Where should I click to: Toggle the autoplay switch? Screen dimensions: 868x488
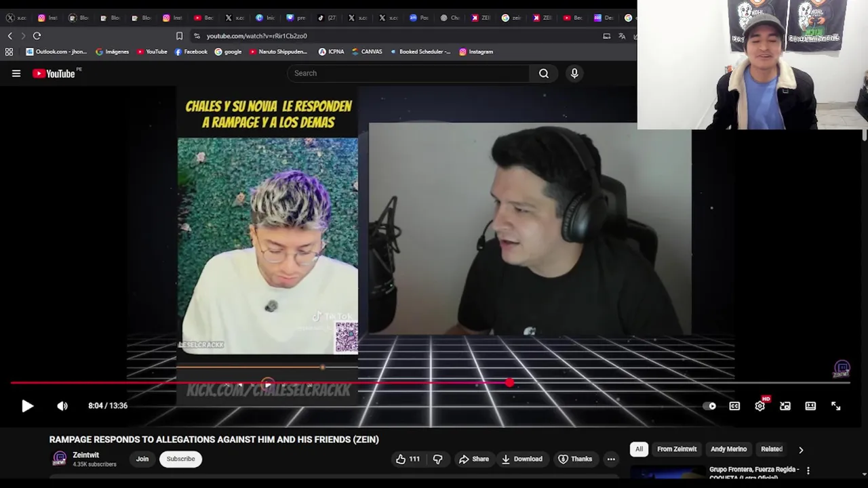709,406
